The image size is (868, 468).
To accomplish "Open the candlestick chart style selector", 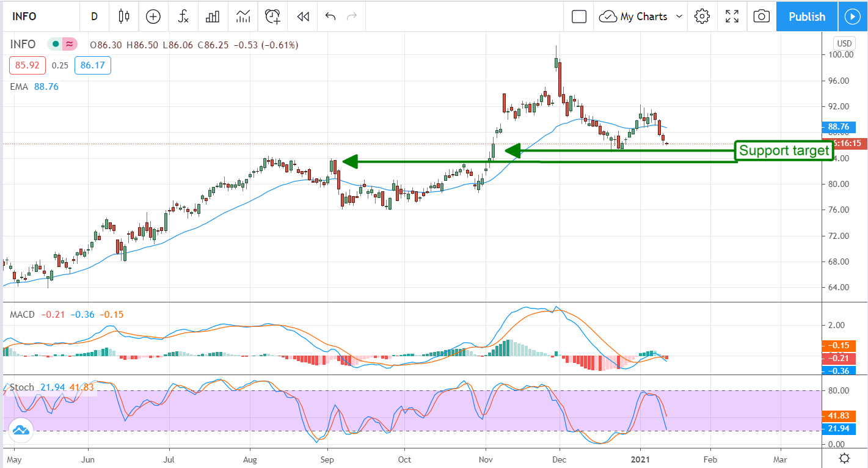I will click(x=125, y=16).
